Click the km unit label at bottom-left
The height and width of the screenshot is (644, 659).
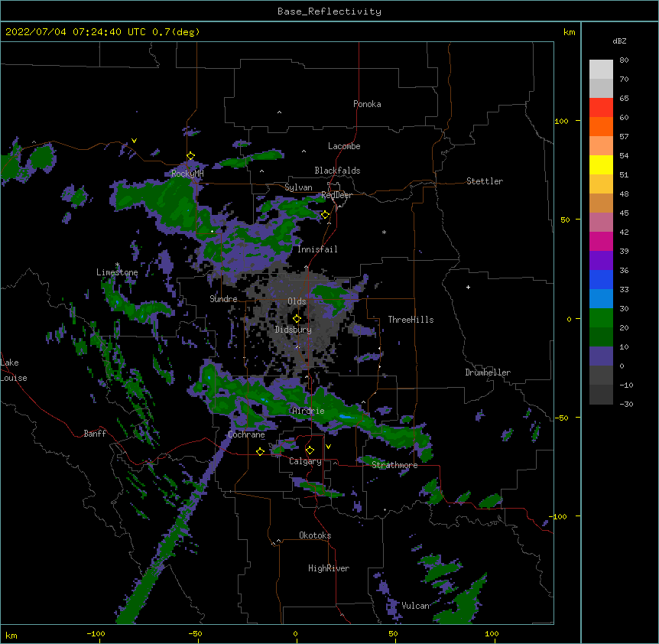[11, 636]
